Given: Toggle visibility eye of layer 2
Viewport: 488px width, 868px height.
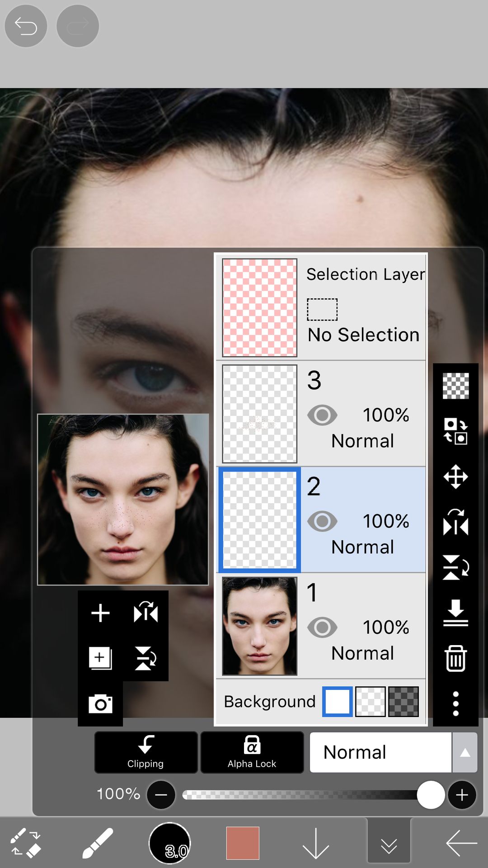Looking at the screenshot, I should click(x=322, y=521).
